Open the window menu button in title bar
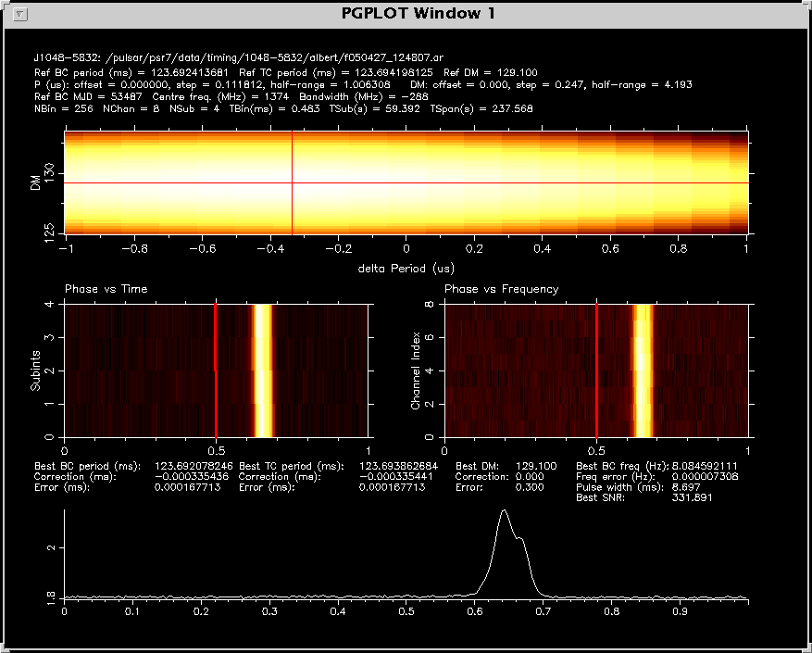Screen dimensions: 812x653 [22, 14]
